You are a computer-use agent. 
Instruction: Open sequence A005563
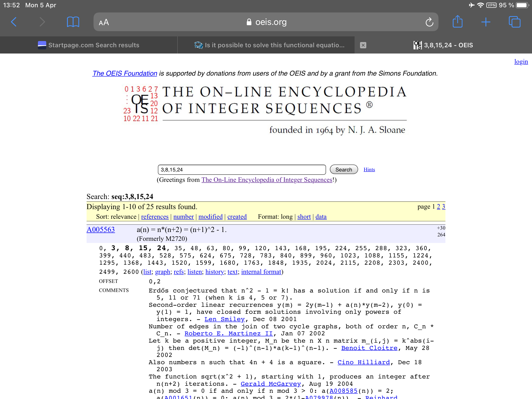point(101,230)
